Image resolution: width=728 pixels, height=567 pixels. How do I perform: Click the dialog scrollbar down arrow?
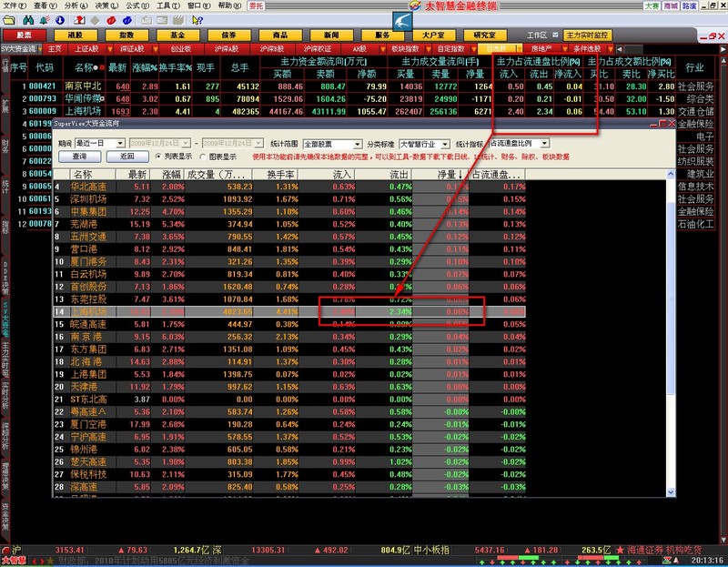671,492
